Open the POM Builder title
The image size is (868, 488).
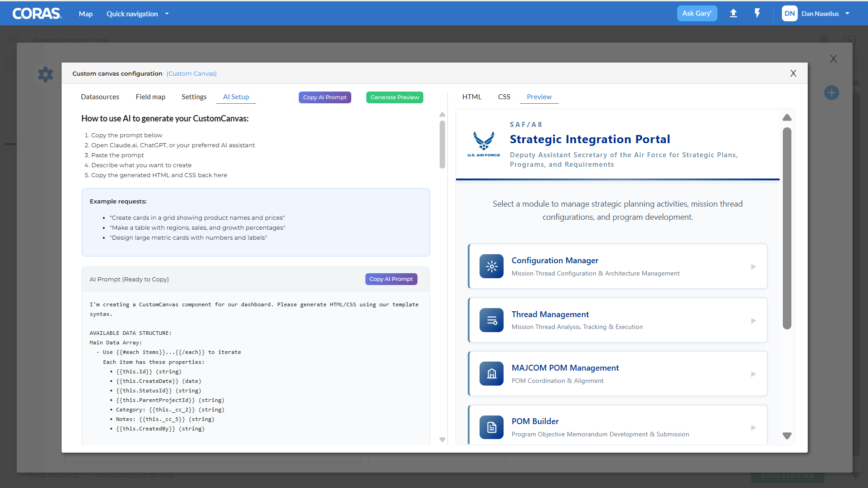click(x=535, y=421)
